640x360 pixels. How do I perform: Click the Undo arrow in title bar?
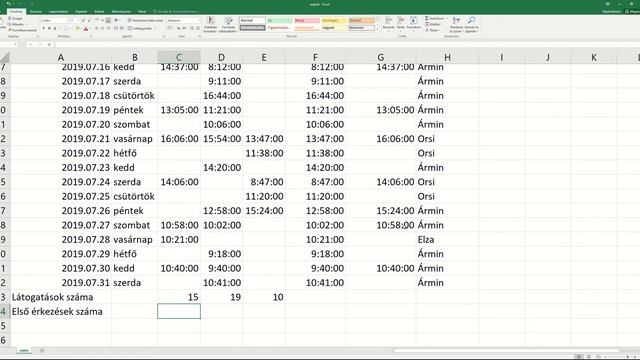pos(9,4)
